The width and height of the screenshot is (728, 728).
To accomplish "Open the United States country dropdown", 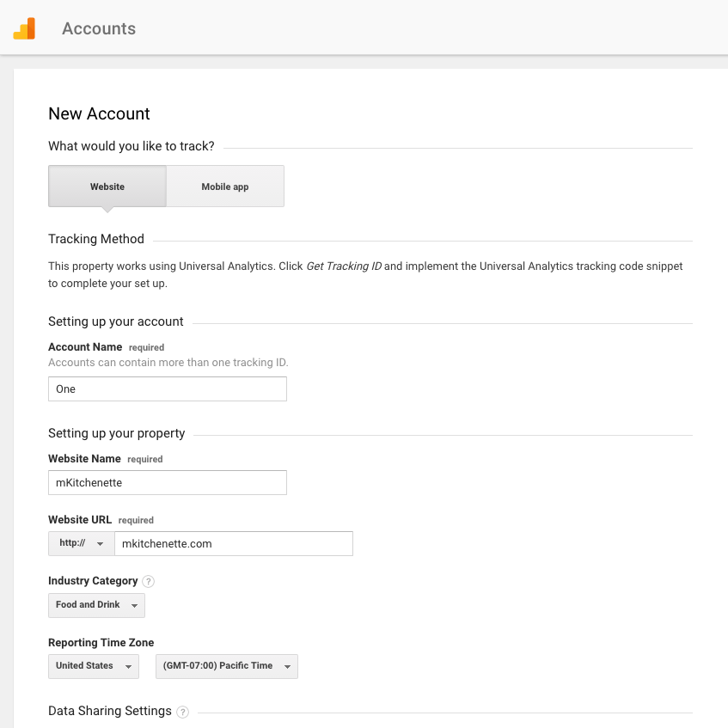I will click(93, 666).
